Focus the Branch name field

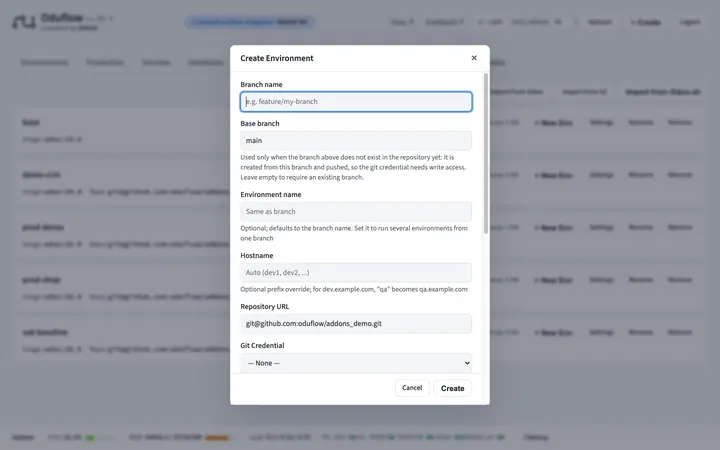click(356, 101)
